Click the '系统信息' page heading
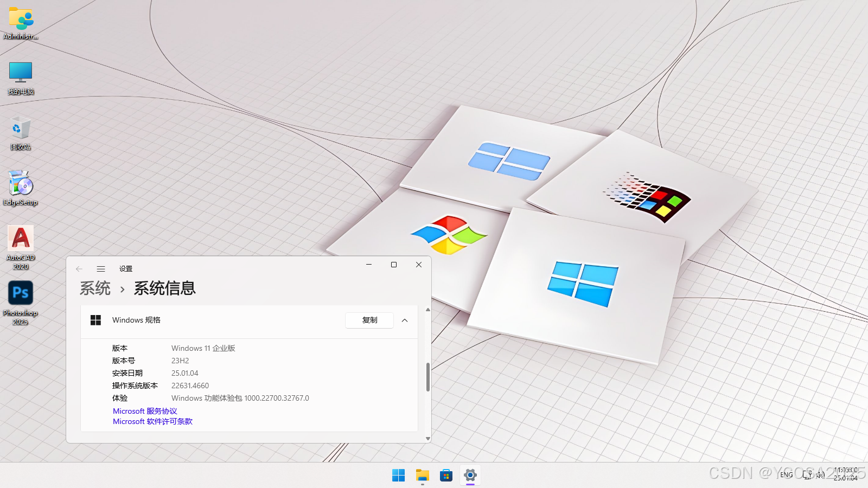 [x=165, y=288]
